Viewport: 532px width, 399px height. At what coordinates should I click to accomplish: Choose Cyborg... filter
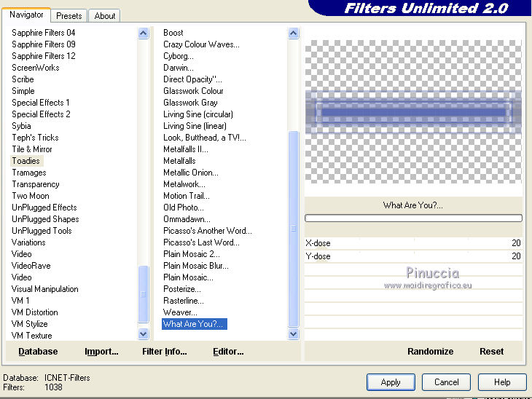[x=179, y=56]
